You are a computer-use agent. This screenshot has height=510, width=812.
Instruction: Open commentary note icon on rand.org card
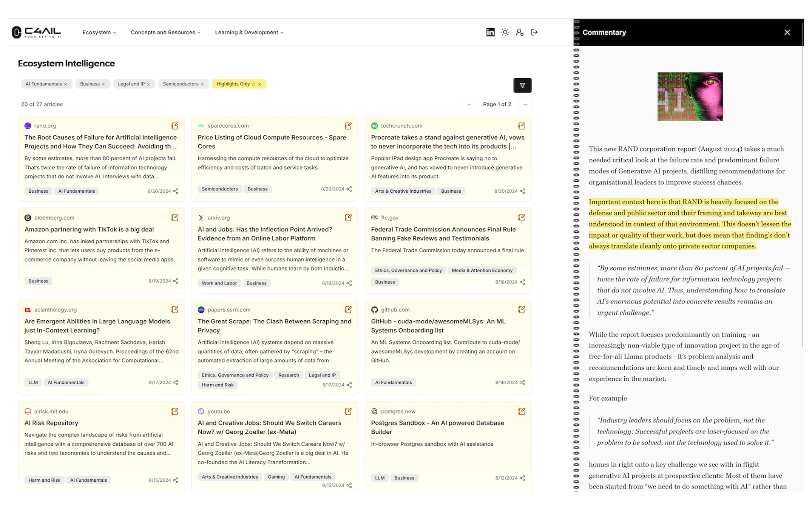click(175, 126)
